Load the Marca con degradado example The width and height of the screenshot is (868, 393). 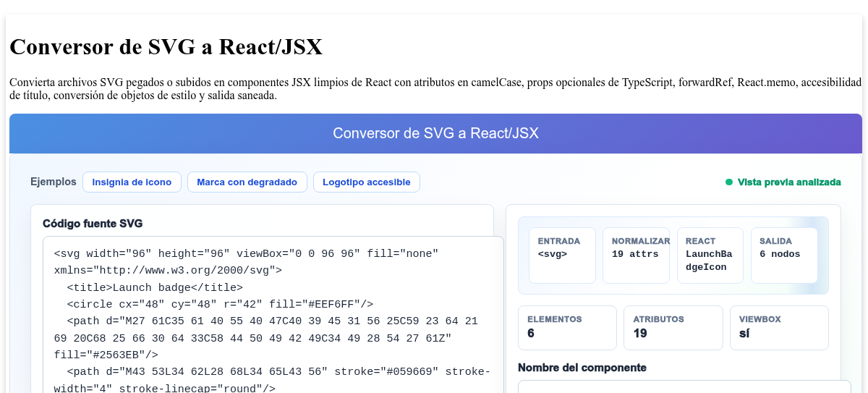coord(247,182)
